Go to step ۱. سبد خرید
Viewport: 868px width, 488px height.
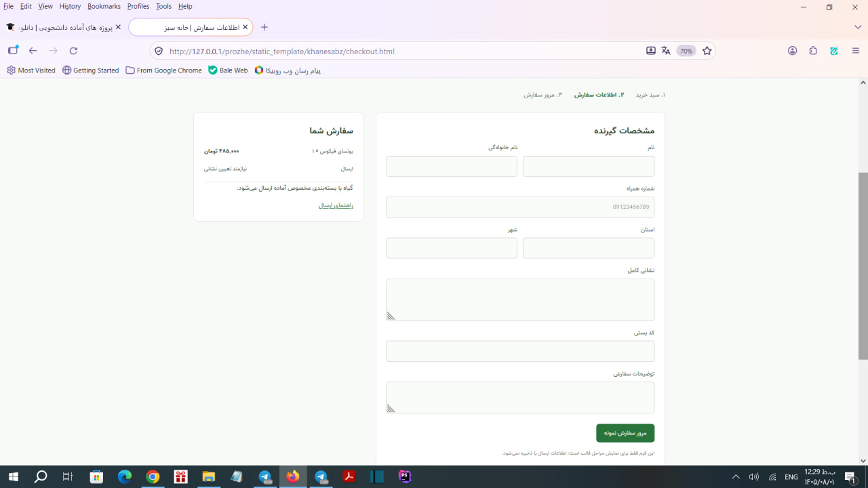tap(650, 95)
